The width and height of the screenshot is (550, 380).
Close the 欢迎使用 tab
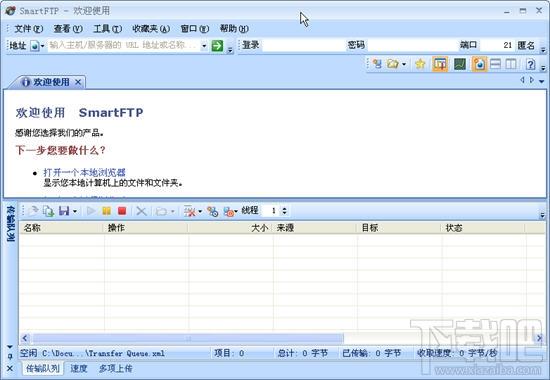click(x=78, y=82)
